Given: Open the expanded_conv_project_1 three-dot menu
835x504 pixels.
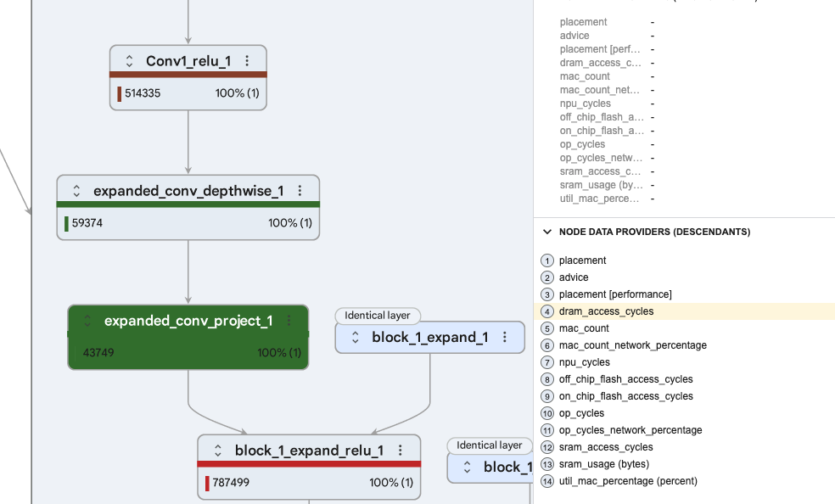Looking at the screenshot, I should [x=289, y=321].
